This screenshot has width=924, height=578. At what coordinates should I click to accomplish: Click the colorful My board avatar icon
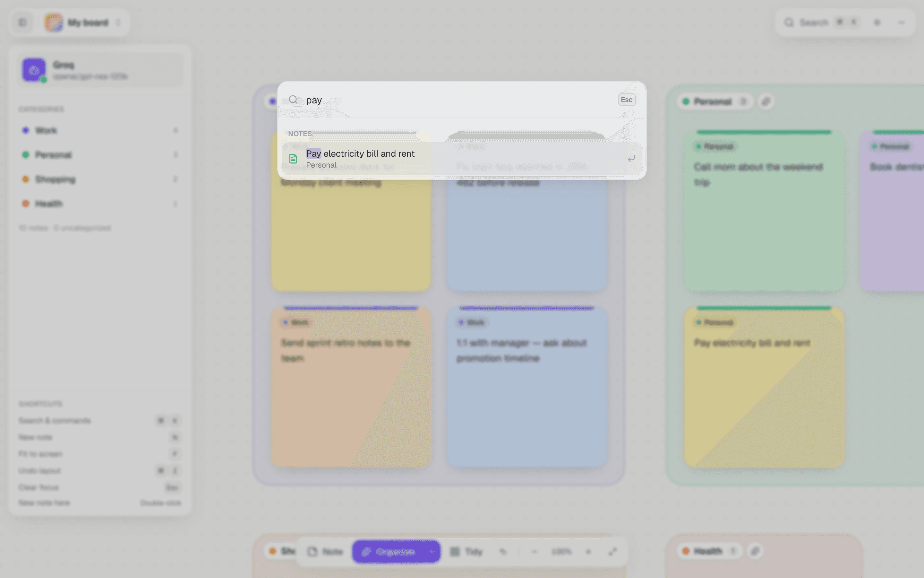pos(54,22)
